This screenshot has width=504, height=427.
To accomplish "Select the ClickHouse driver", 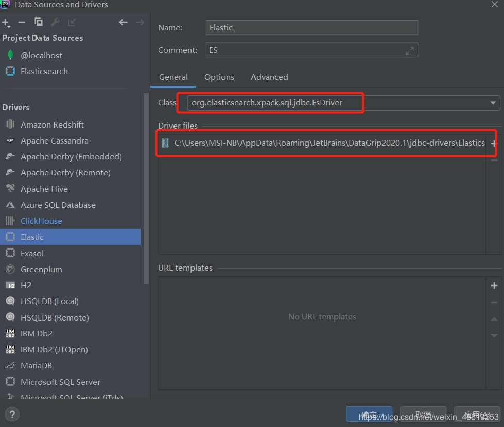I will coord(70,221).
